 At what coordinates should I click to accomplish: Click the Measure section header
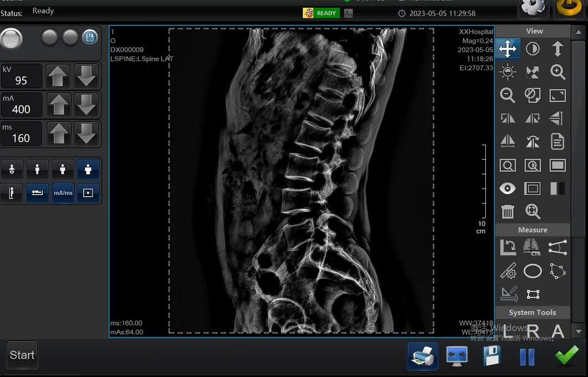coord(533,230)
